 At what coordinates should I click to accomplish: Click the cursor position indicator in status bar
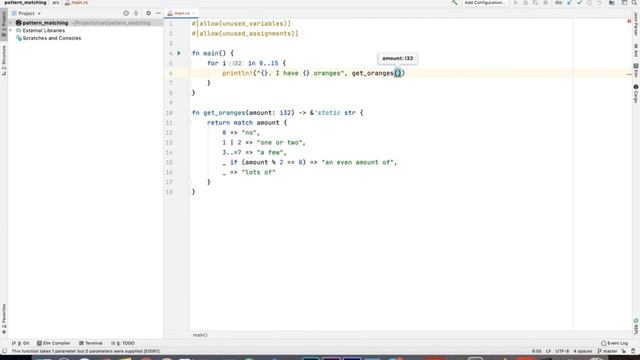[x=536, y=351]
